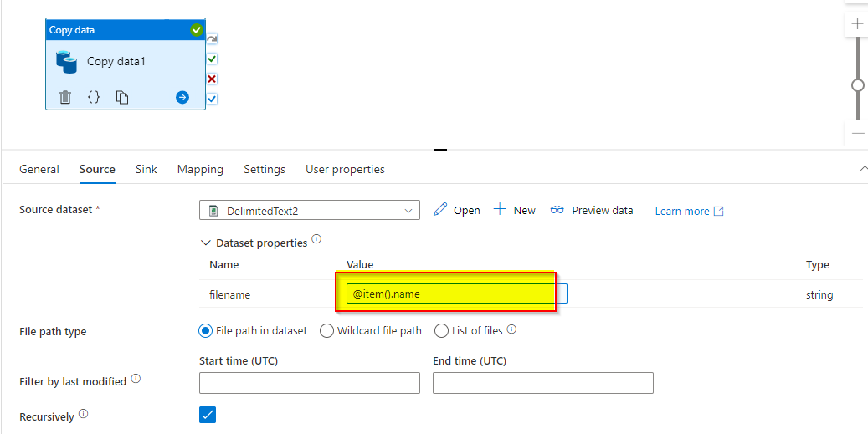Image resolution: width=868 pixels, height=434 pixels.
Task: Click filename value field with @item().name
Action: (x=457, y=294)
